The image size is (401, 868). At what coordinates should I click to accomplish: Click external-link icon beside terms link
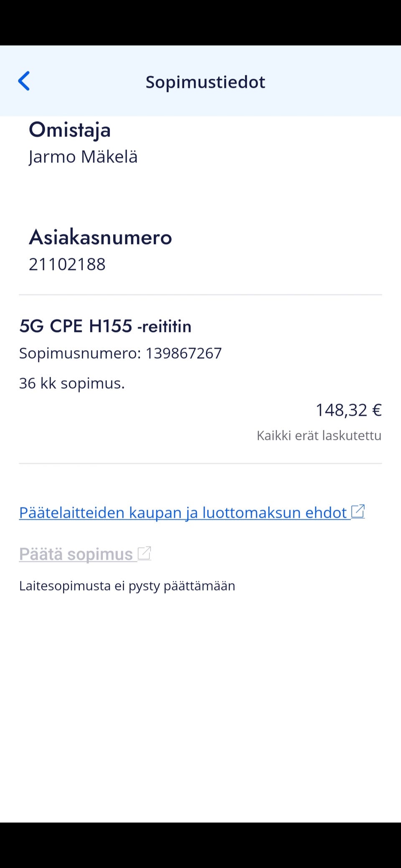click(x=358, y=512)
